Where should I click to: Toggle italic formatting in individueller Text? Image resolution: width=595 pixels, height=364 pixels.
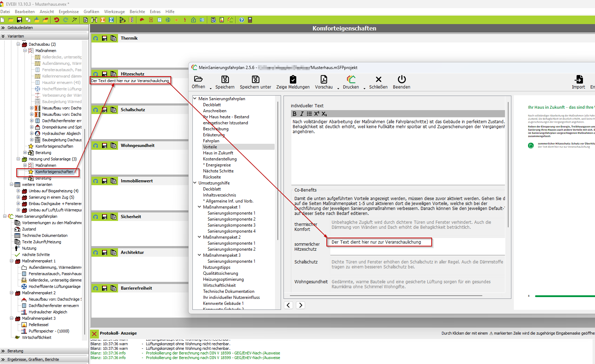(302, 114)
